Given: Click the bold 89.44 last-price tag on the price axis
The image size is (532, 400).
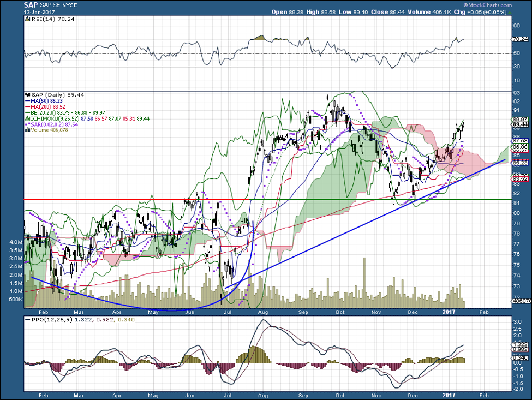Looking at the screenshot, I should coord(520,124).
